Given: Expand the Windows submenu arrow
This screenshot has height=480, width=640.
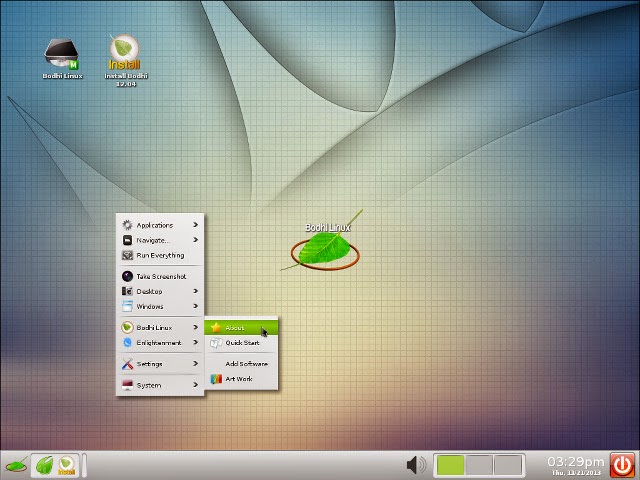Looking at the screenshot, I should [x=196, y=306].
